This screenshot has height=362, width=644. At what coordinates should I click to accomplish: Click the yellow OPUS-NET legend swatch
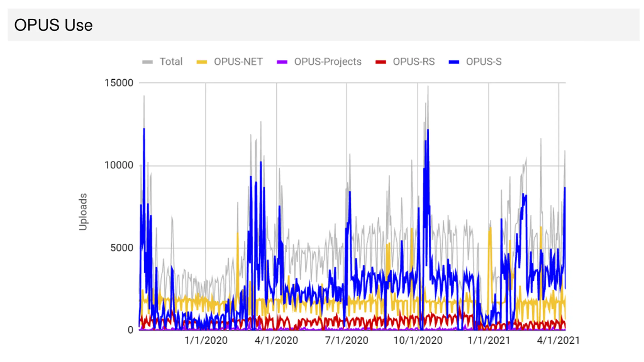[x=202, y=62]
